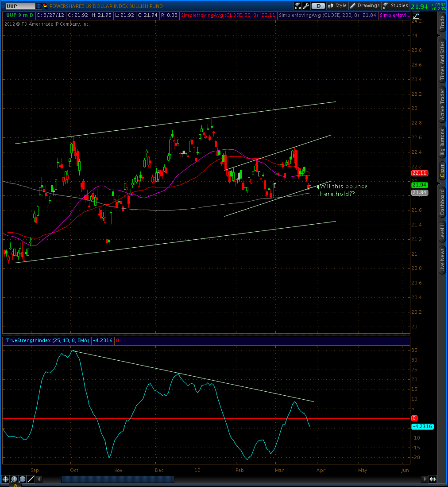This screenshot has width=448, height=487.
Task: Open the Style menu
Action: [337, 6]
